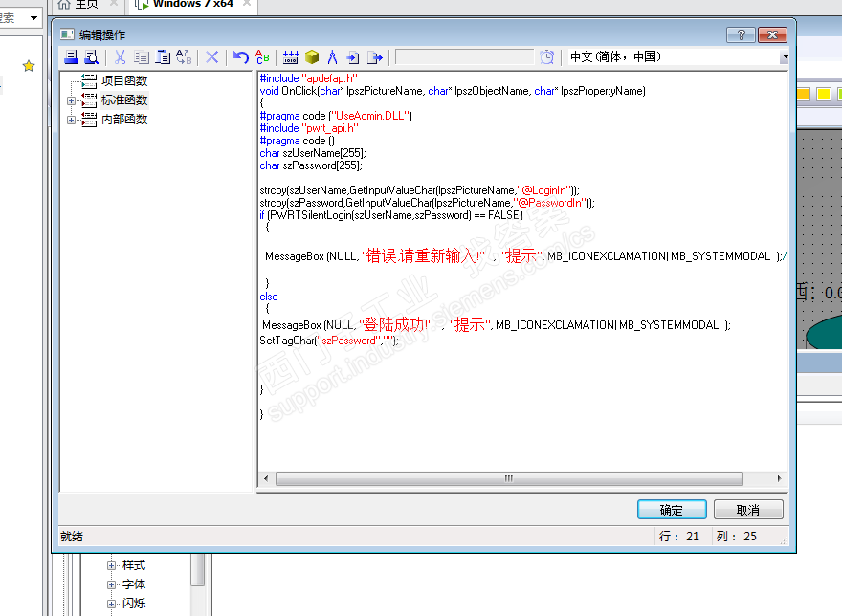Image resolution: width=842 pixels, height=616 pixels.
Task: Click the horizontal scrollbar thumb of code editor
Action: (509, 478)
